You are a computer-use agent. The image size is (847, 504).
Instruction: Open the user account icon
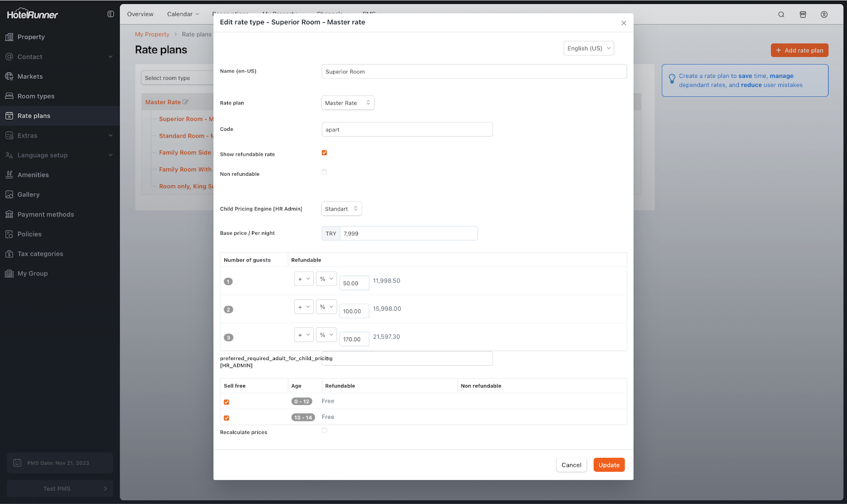point(824,14)
